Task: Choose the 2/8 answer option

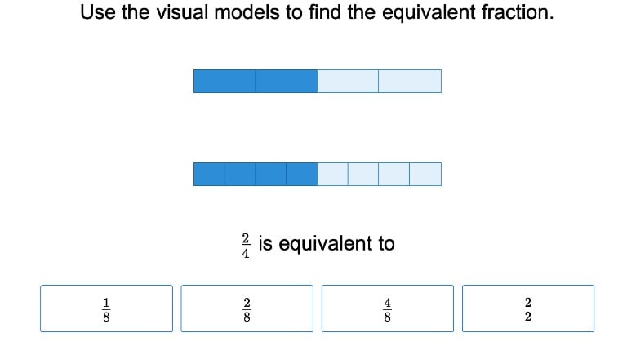Action: tap(247, 309)
